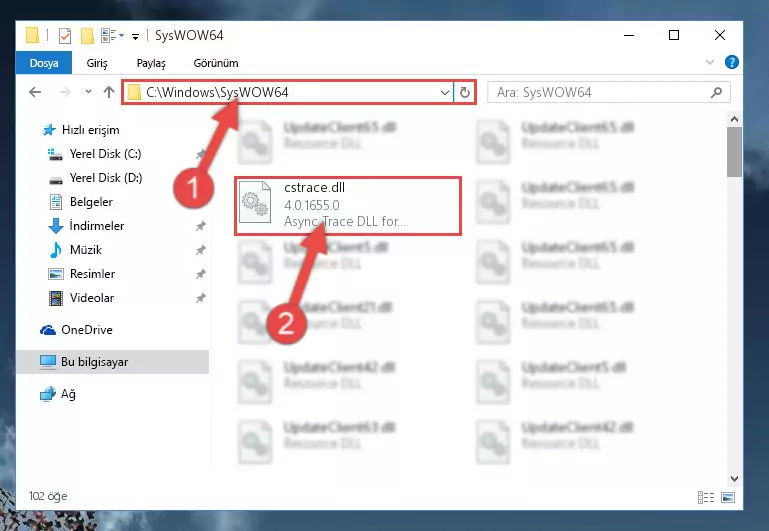Click the address bar path C:\Windows\SysWOW64
The image size is (769, 531).
(217, 92)
